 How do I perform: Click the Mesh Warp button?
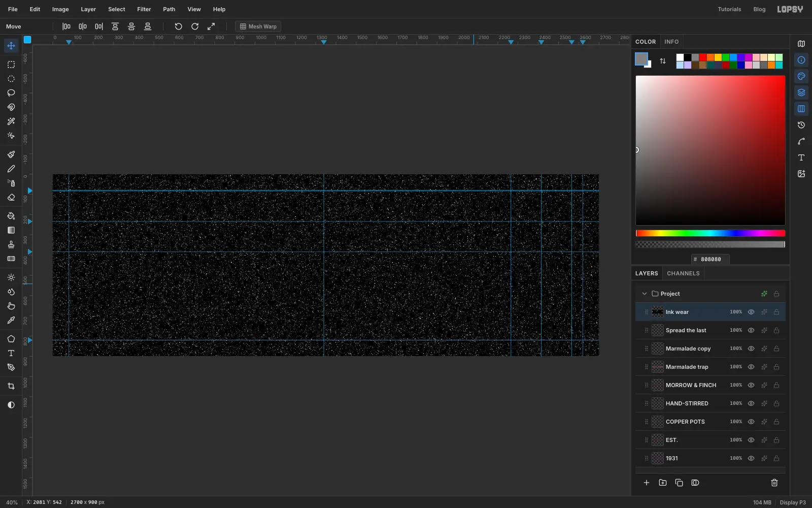pos(258,26)
